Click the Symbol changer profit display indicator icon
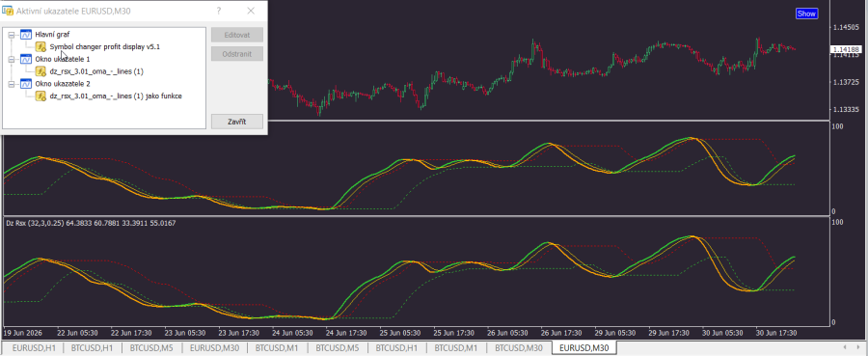Screen dimensions: 868x356 [x=41, y=47]
